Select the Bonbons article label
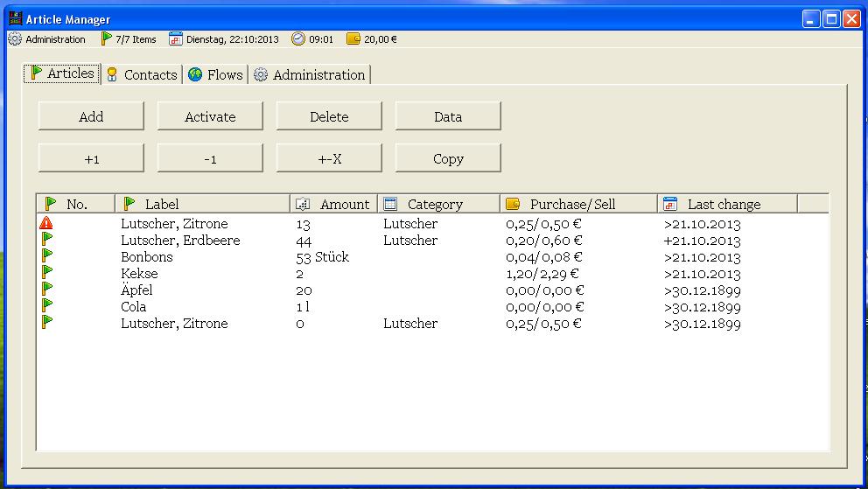 (x=147, y=256)
